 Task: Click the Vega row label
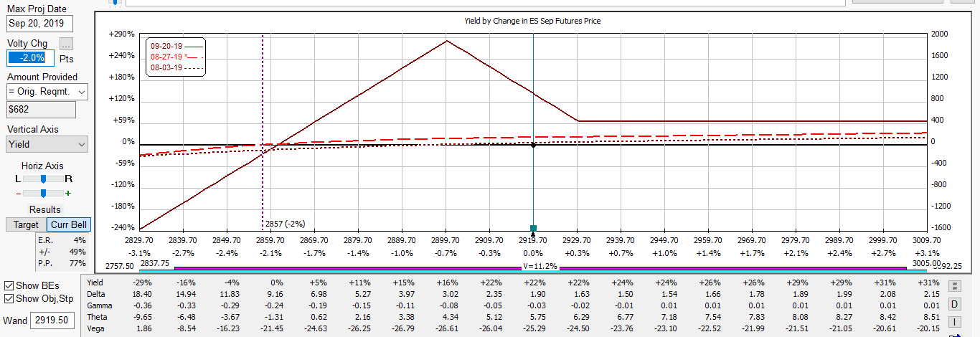(x=96, y=328)
